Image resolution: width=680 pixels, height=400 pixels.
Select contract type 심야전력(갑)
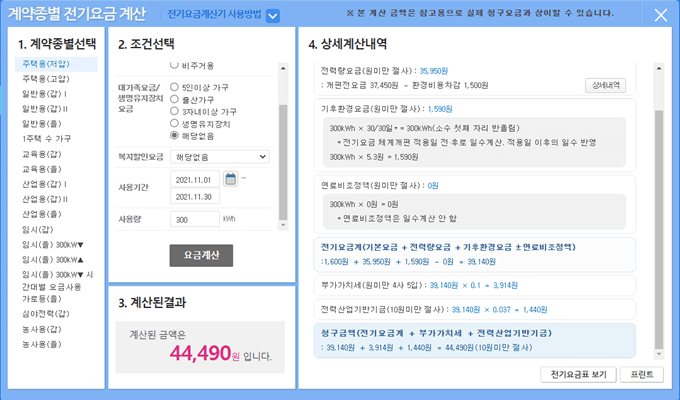point(46,313)
